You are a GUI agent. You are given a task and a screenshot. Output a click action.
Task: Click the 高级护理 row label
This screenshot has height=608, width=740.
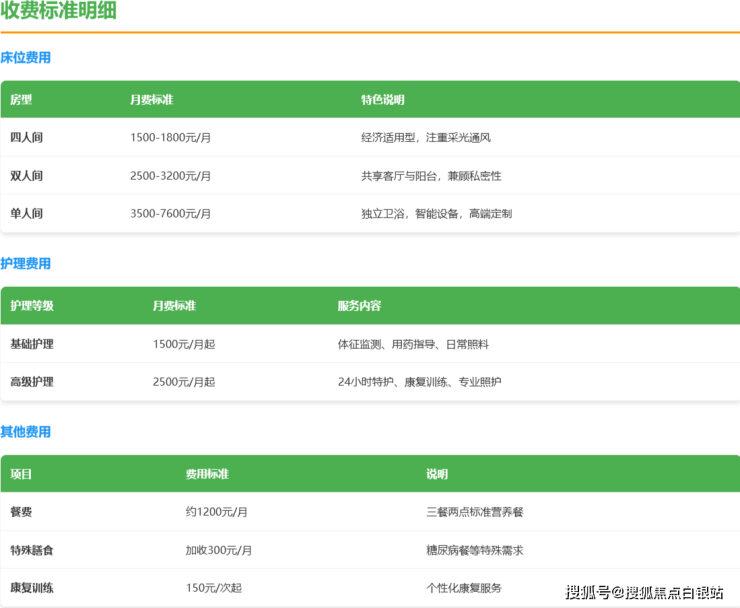pos(32,382)
